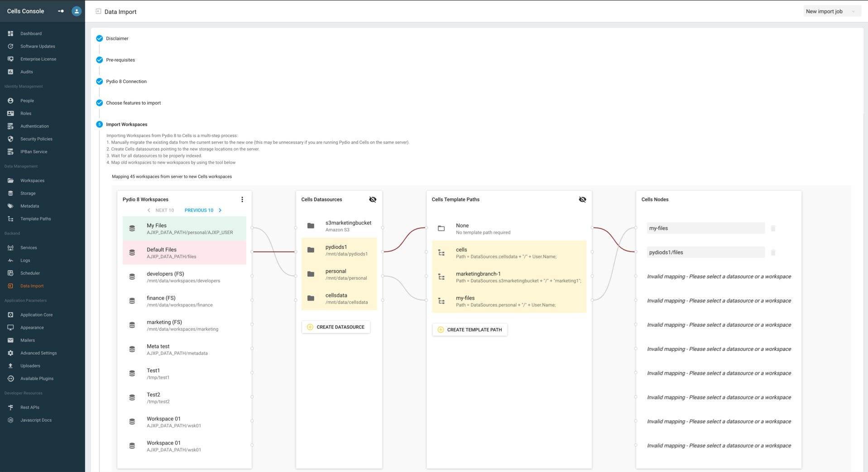Click the Data Import sidebar icon
Screen dimensions: 868x472
(10, 286)
